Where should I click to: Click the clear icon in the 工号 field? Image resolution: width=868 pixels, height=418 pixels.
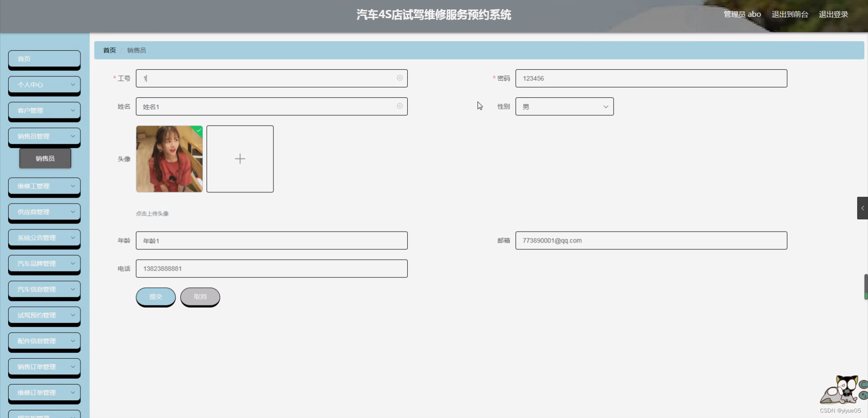[400, 78]
